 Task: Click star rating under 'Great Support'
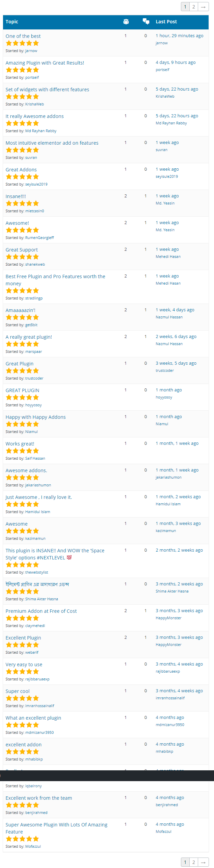[22, 257]
